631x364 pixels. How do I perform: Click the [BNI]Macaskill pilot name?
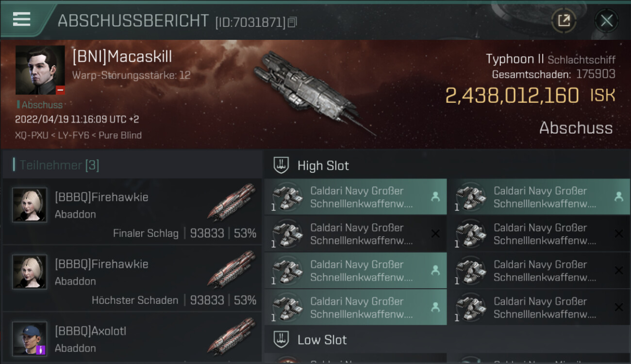(x=122, y=57)
